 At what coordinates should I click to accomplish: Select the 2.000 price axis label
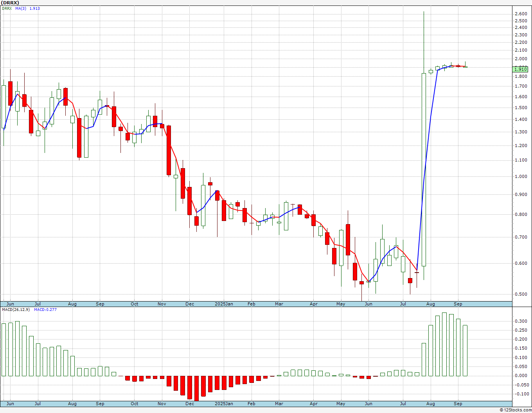click(x=521, y=59)
